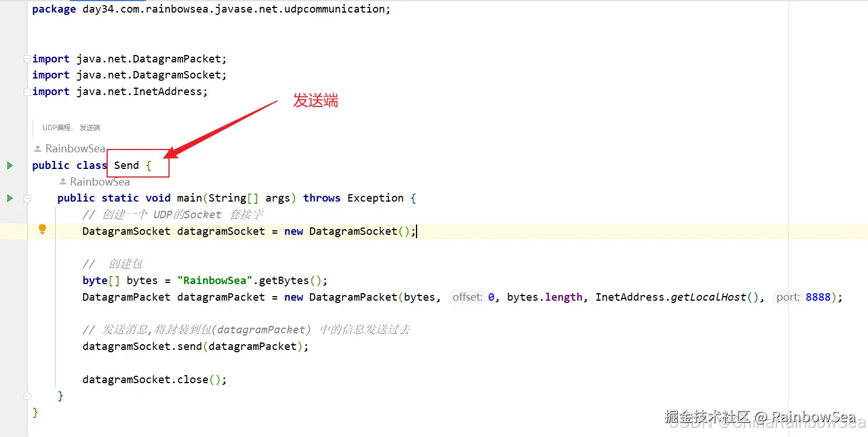Screen dimensions: 868x437
Task: Click the 'port:' parameter hint
Action: pyautogui.click(x=788, y=297)
